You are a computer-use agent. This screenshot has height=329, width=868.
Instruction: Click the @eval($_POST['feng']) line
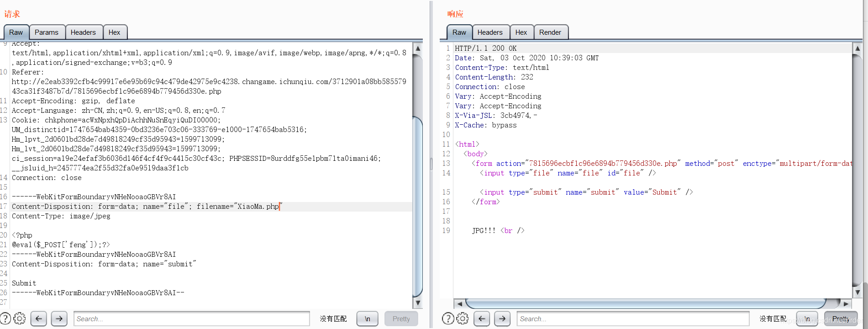pos(61,245)
